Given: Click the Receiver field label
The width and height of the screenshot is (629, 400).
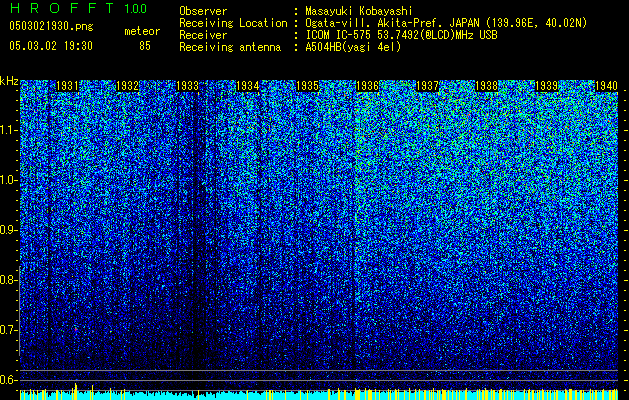Looking at the screenshot, I should pos(203,35).
